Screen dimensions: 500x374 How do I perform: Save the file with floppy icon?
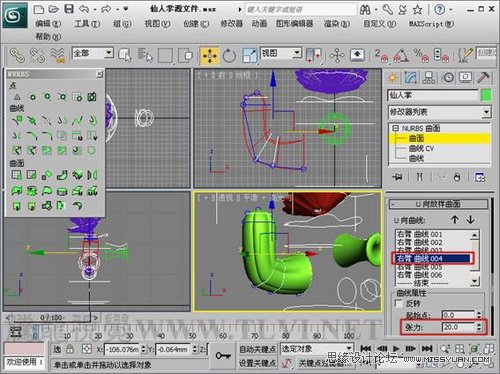[x=69, y=9]
